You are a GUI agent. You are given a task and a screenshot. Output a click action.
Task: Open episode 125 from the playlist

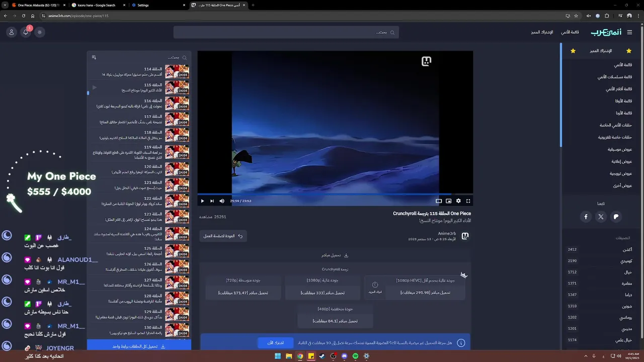pyautogui.click(x=139, y=251)
